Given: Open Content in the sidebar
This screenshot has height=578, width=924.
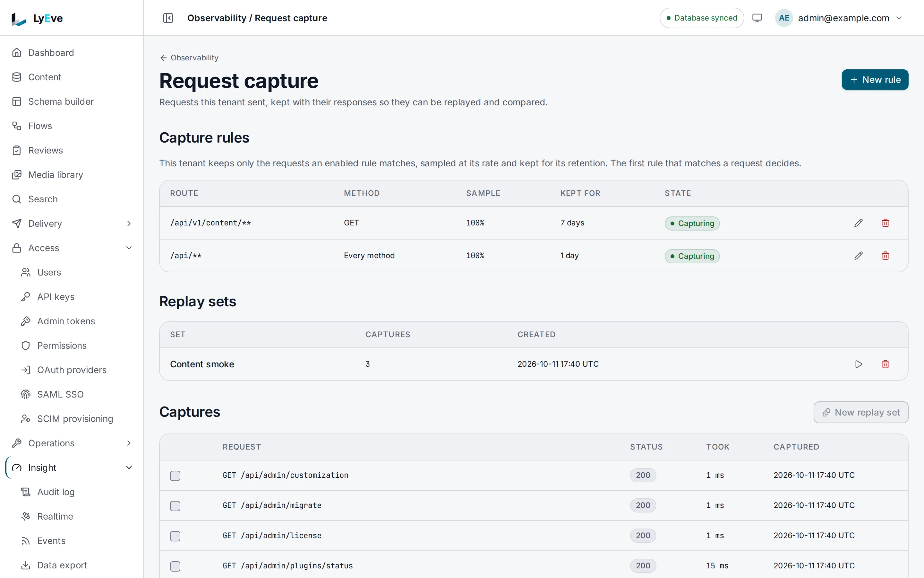Looking at the screenshot, I should click(x=72, y=77).
